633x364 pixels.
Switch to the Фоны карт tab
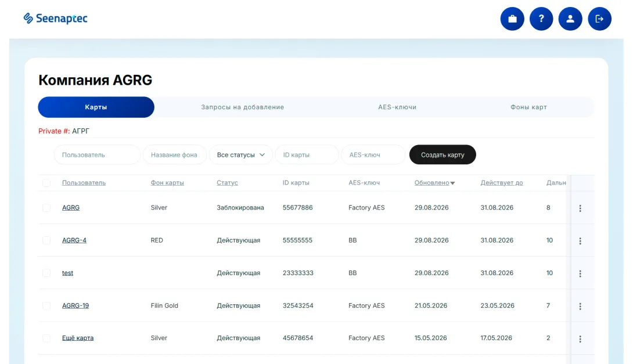(x=528, y=107)
